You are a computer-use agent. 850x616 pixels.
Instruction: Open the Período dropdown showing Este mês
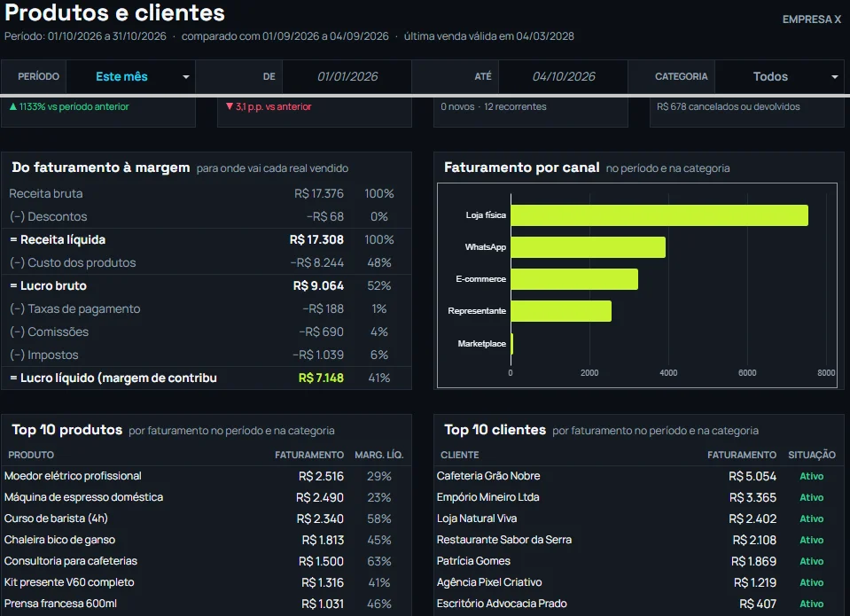[x=130, y=76]
